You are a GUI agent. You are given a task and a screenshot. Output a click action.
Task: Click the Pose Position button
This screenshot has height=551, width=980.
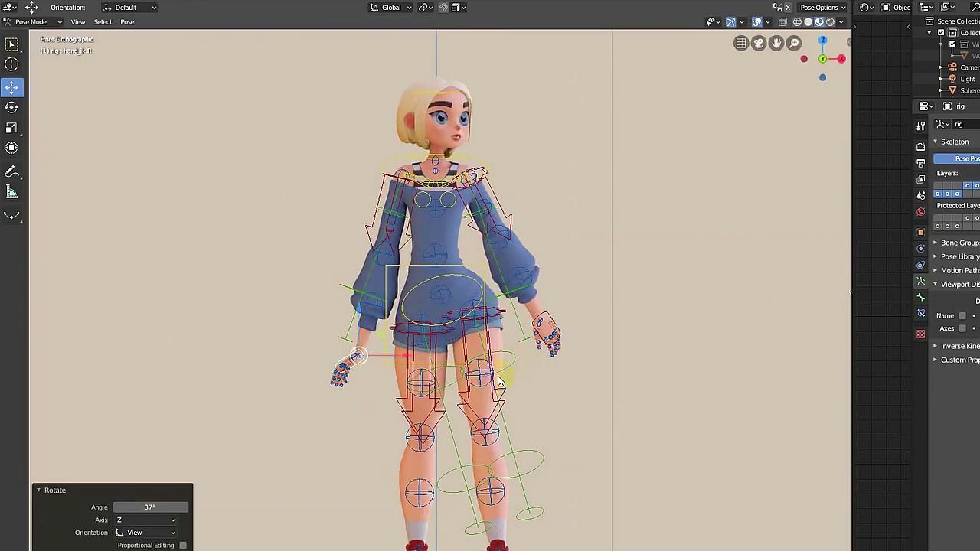click(x=957, y=158)
